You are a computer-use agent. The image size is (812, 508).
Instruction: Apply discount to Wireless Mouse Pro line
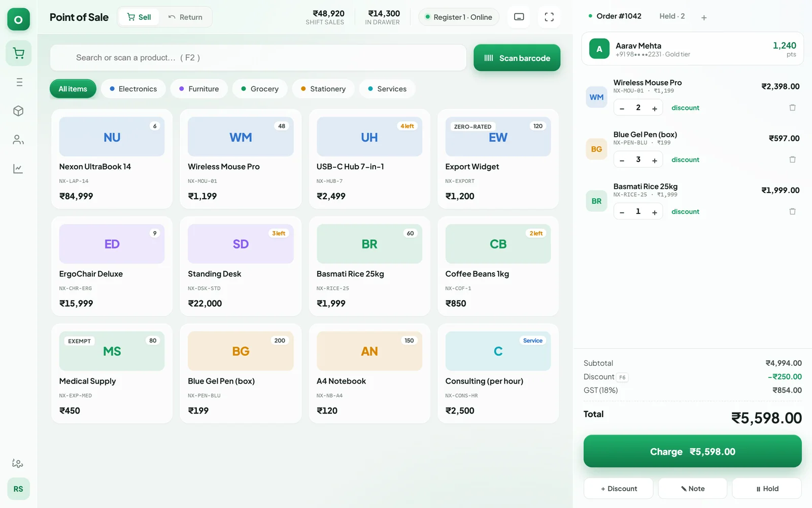point(685,108)
